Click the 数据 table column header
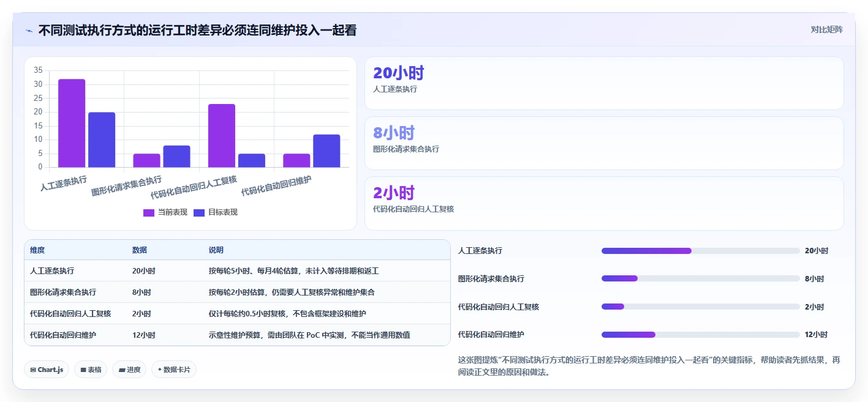 (140, 250)
